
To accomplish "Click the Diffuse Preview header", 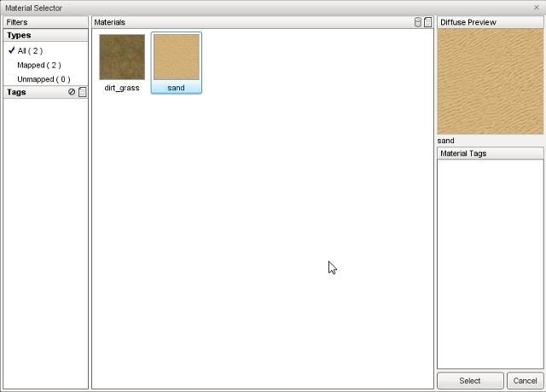I will tap(490, 22).
